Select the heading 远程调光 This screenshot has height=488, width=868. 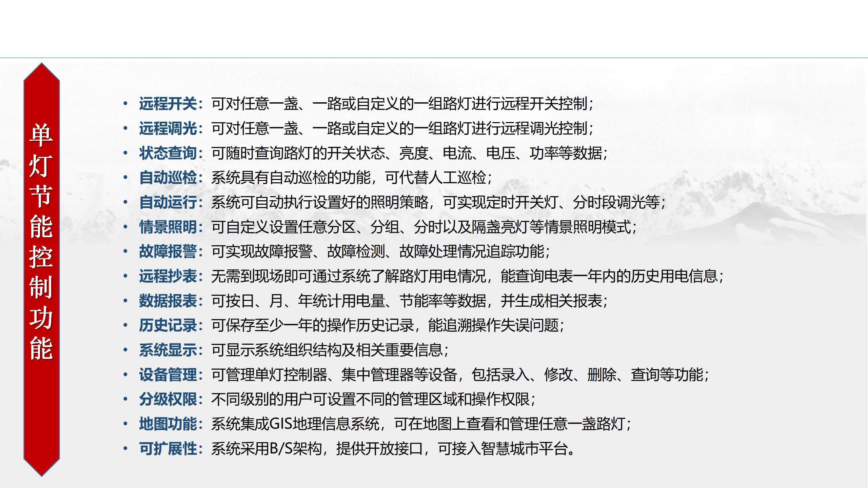pos(168,128)
